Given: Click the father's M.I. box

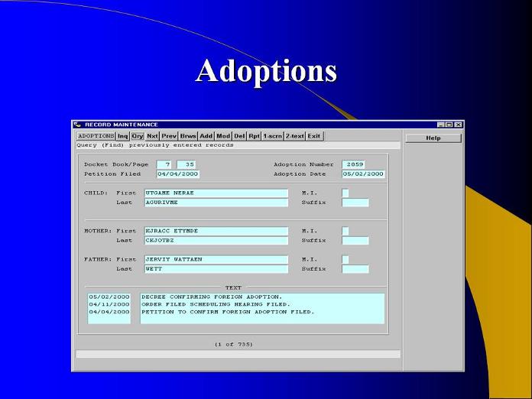Looking at the screenshot, I should coord(345,260).
